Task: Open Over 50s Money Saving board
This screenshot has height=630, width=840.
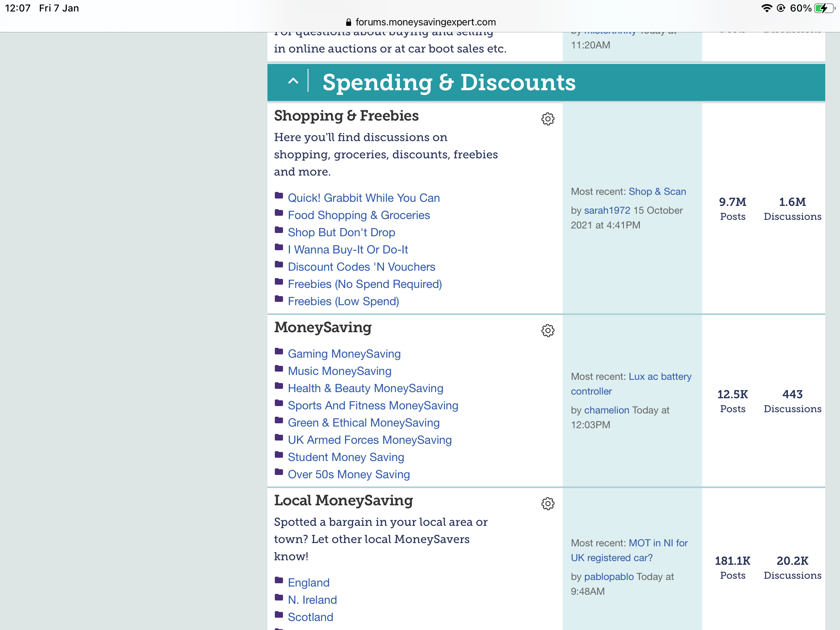Action: (x=349, y=475)
